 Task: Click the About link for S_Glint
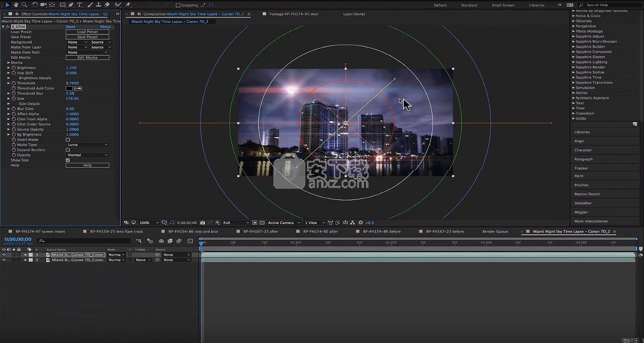click(107, 27)
